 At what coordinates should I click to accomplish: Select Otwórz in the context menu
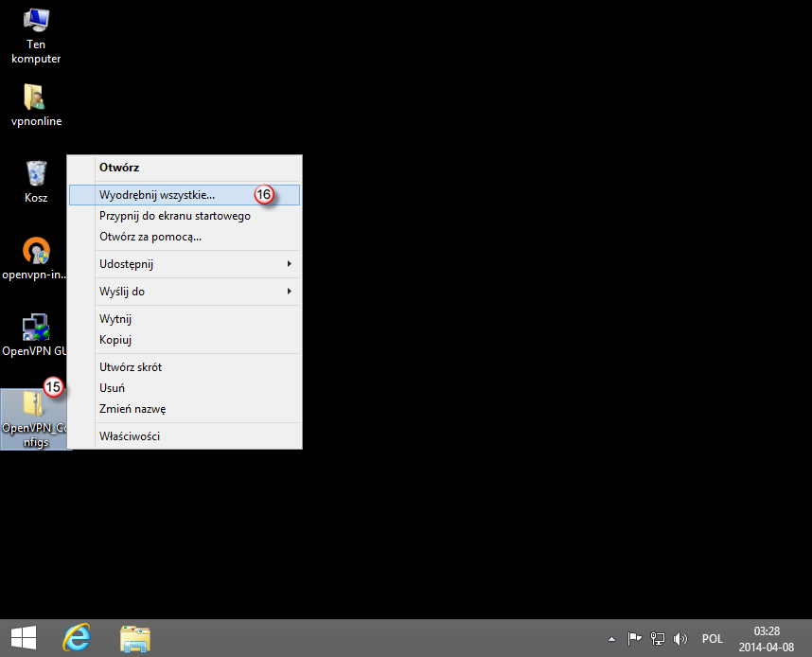click(x=119, y=168)
